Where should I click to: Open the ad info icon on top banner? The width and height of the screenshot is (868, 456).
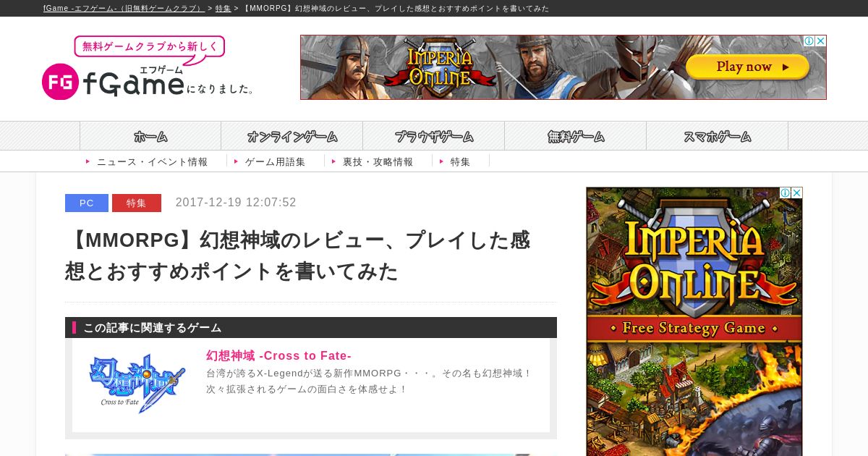tap(809, 41)
